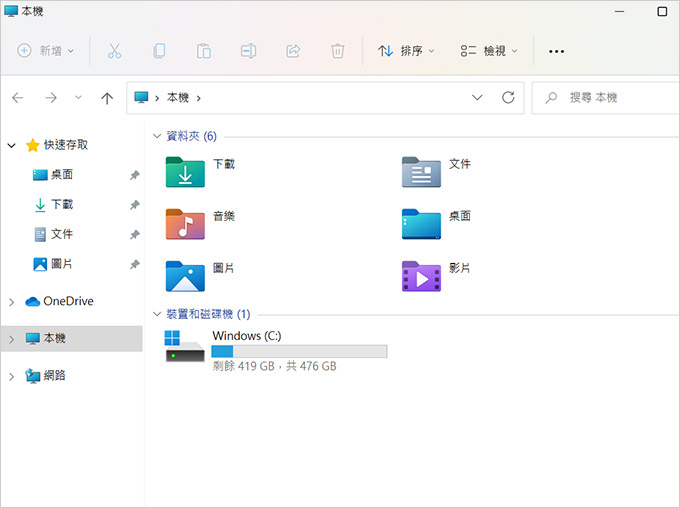The image size is (680, 508).
Task: Click chevron after 本機 in address bar
Action: tap(199, 98)
